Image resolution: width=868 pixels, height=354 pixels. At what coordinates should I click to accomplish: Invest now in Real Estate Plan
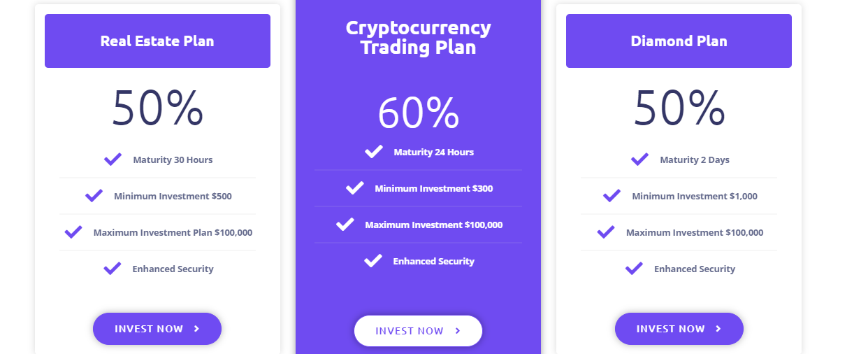tap(157, 329)
